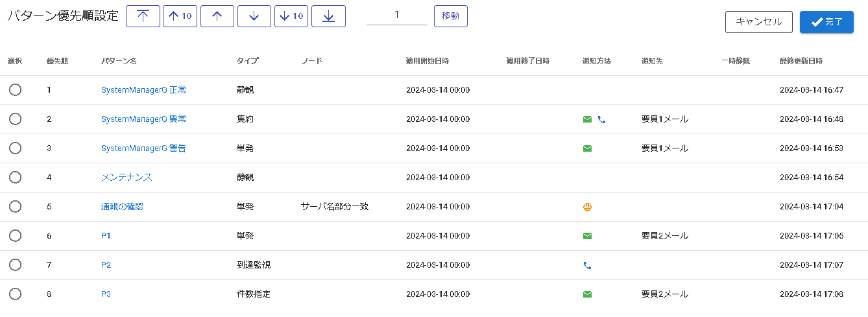Click the move down one arrow
The image size is (868, 317).
click(x=254, y=16)
